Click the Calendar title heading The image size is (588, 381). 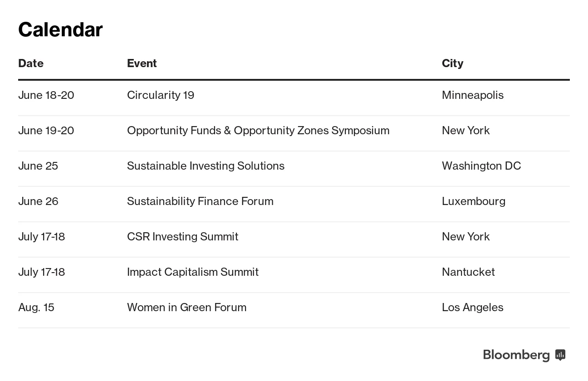[60, 29]
